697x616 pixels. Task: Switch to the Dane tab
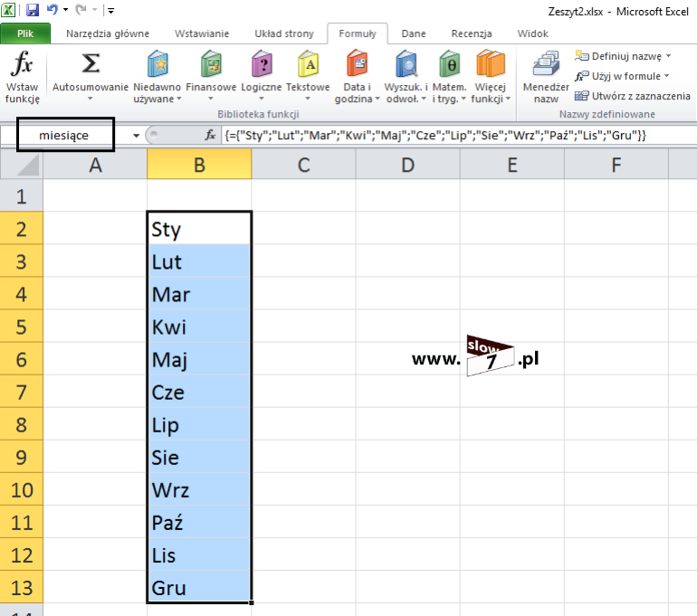point(414,33)
